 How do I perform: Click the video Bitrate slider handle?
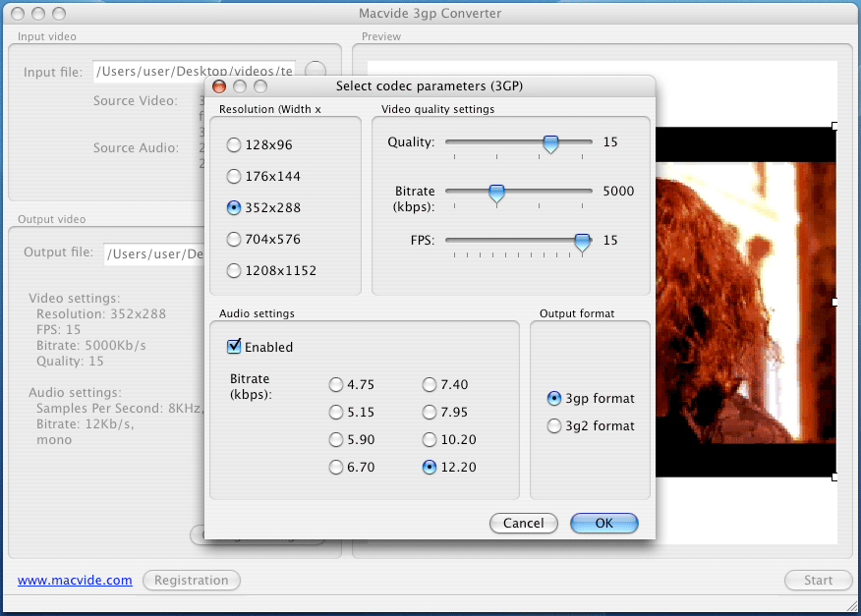coord(497,193)
